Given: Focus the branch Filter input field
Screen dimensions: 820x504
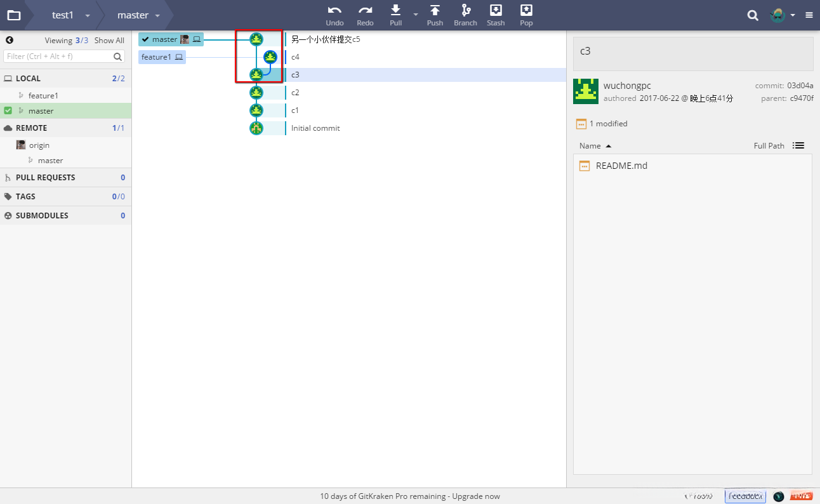Looking at the screenshot, I should pos(64,56).
